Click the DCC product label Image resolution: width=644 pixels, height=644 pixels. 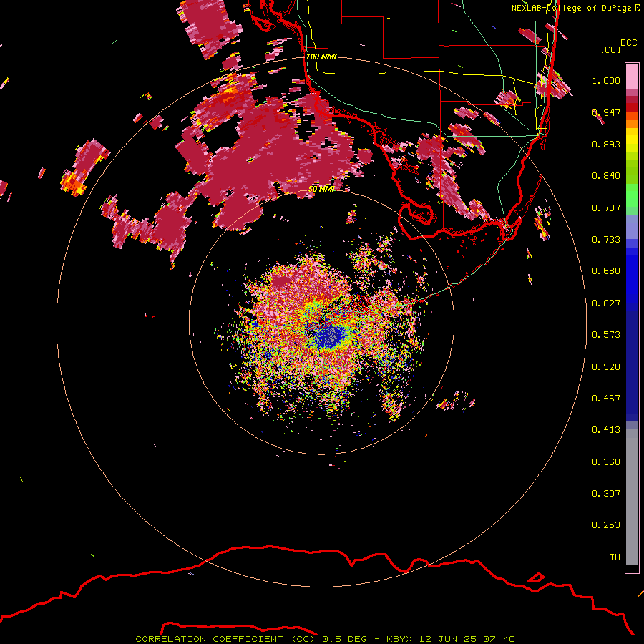[628, 43]
